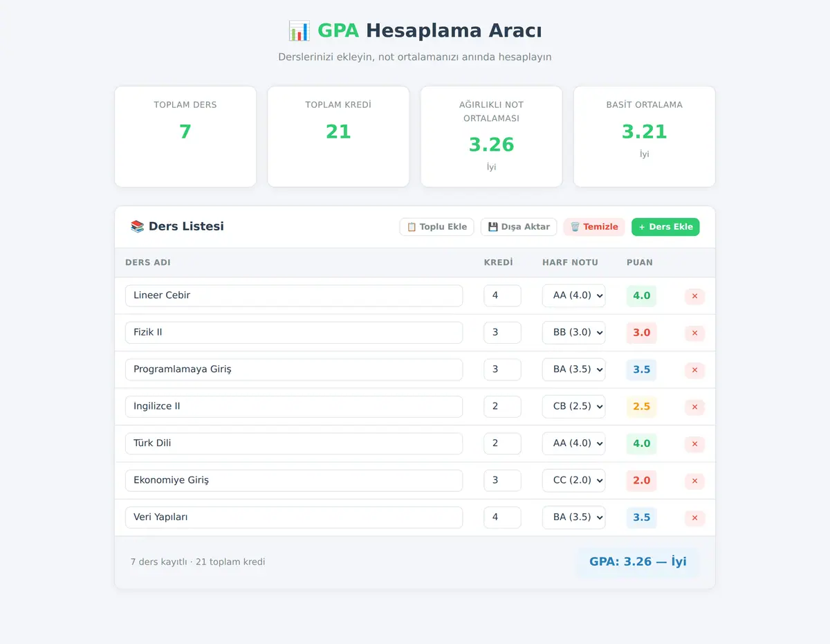Edit credit field for Veri Yapıları
The image size is (830, 644).
[502, 517]
